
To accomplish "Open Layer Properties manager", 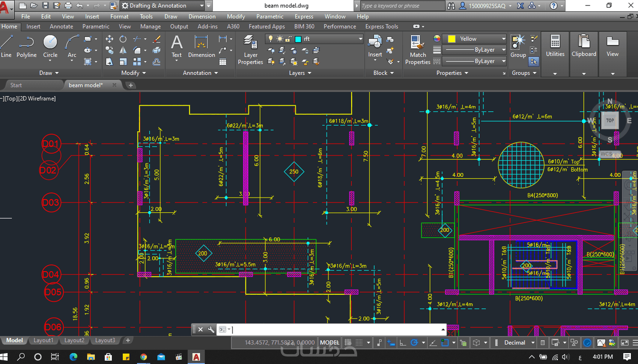I will coord(250,50).
